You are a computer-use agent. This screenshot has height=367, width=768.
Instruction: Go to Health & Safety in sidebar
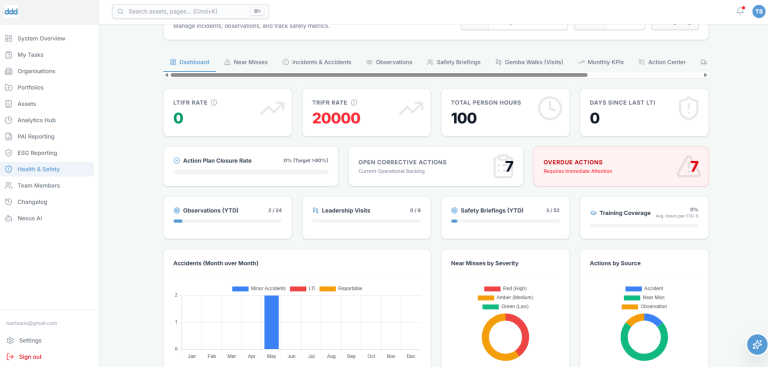[x=47, y=169]
